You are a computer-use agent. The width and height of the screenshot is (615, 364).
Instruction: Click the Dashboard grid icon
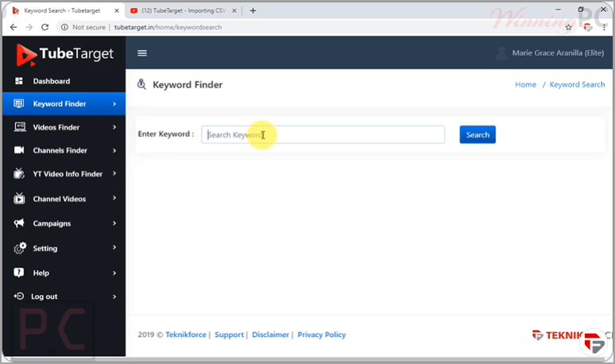(x=19, y=81)
